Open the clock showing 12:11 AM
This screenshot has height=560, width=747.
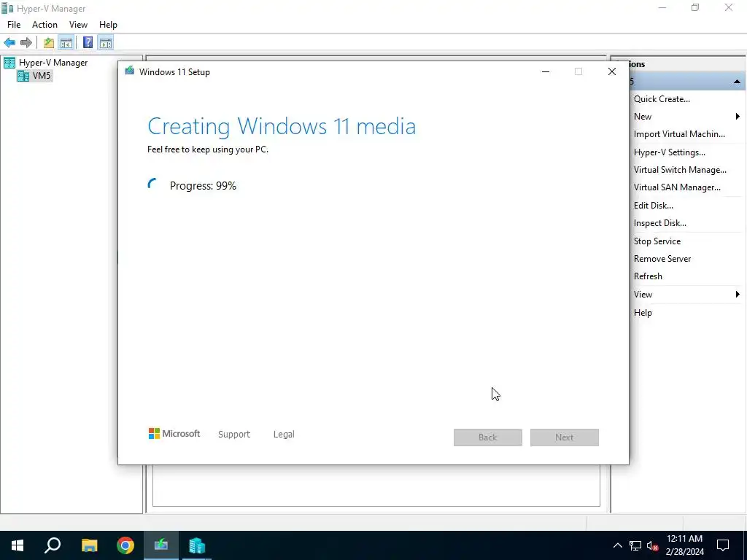684,545
